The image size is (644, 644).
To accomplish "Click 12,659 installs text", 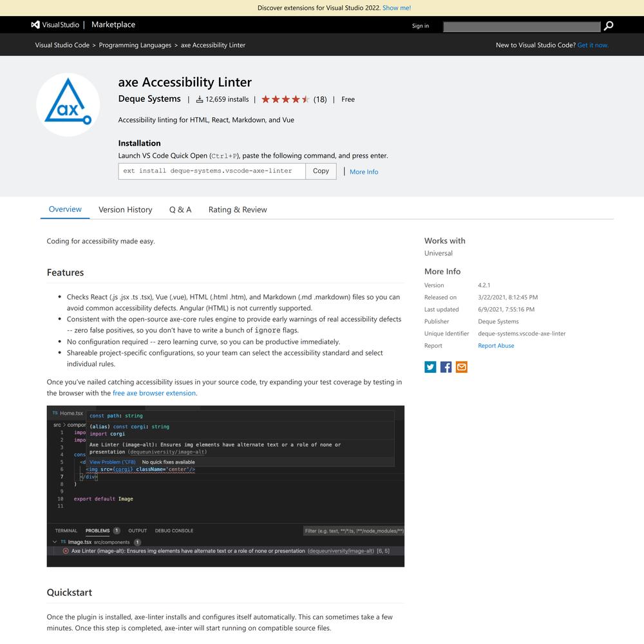I will point(227,99).
